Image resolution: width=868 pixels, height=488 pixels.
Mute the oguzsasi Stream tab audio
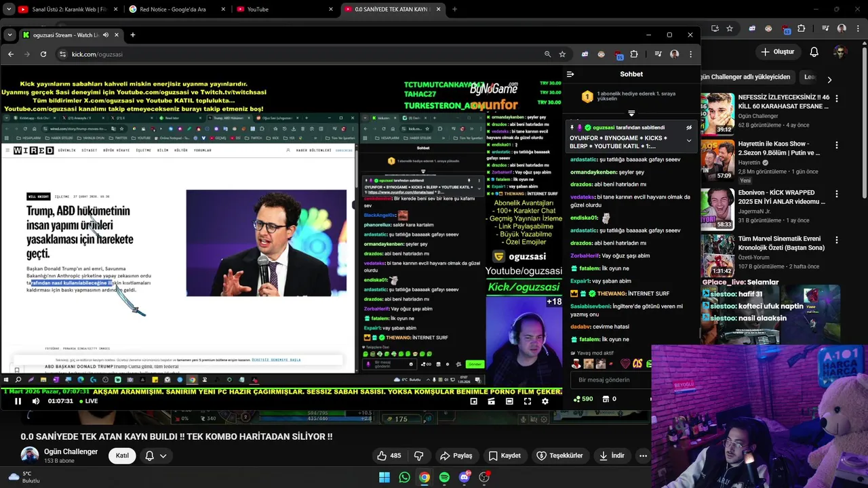[x=106, y=35]
